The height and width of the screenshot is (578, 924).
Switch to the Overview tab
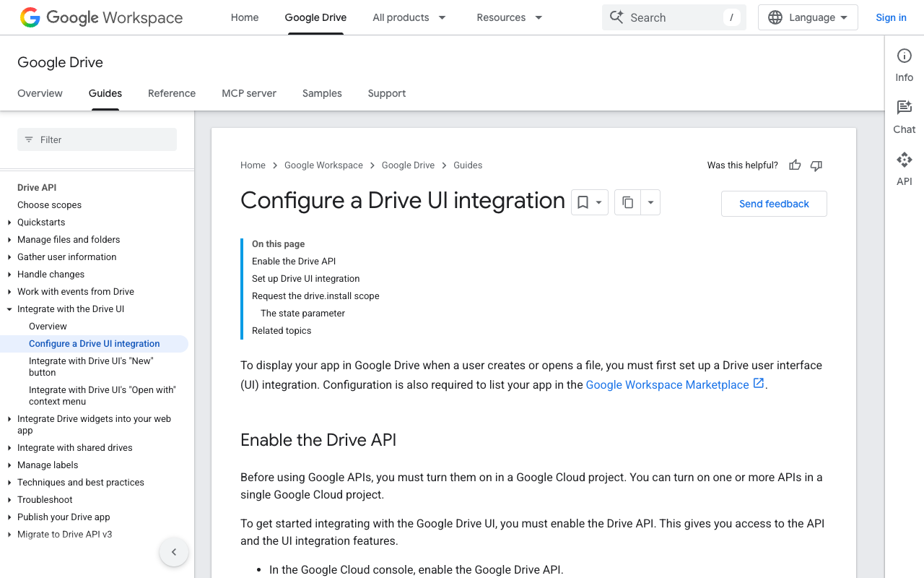[40, 93]
